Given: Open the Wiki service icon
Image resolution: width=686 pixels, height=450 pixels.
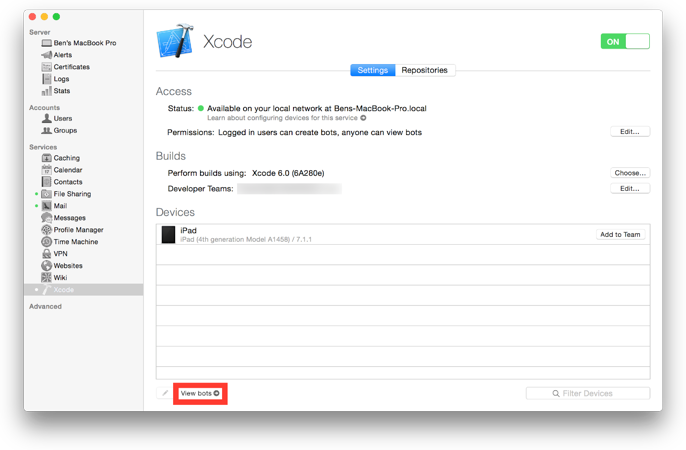Looking at the screenshot, I should coord(46,277).
